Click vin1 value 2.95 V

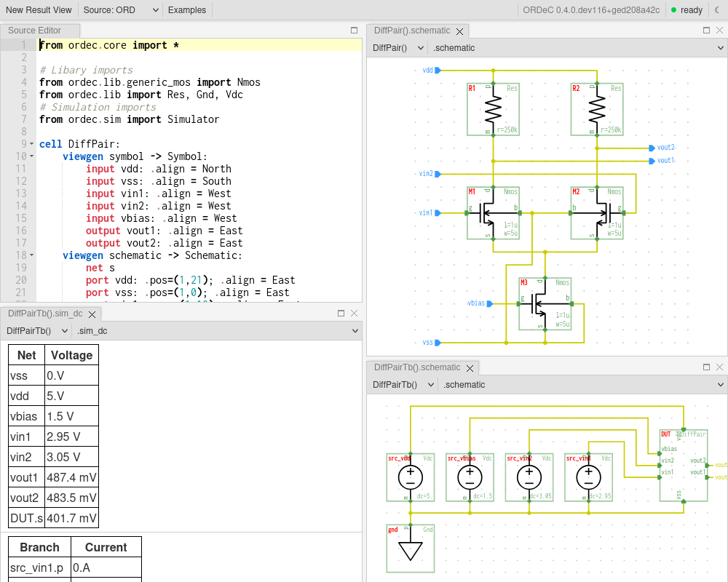71,436
